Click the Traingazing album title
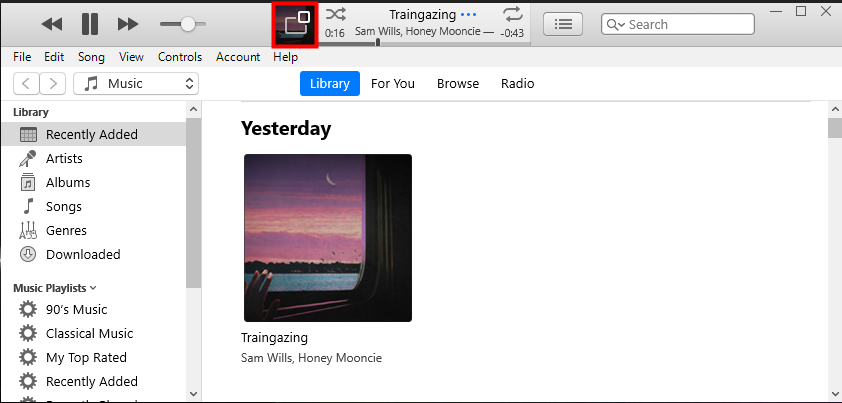The image size is (842, 403). [x=274, y=338]
